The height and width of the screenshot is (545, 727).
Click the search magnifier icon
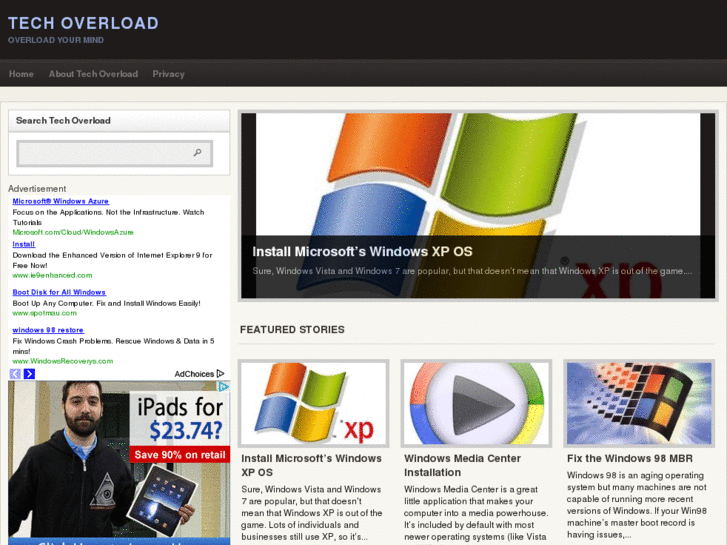[198, 152]
